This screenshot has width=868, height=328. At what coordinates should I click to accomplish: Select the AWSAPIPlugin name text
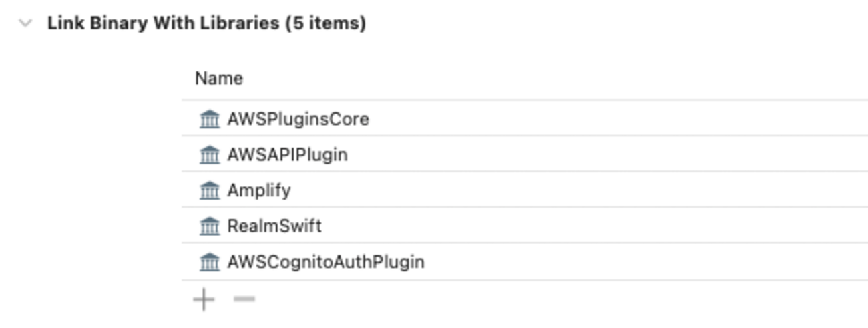click(287, 155)
